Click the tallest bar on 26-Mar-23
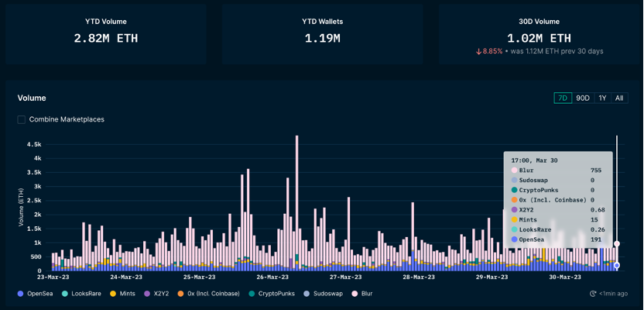This screenshot has width=644, height=310. (x=296, y=203)
